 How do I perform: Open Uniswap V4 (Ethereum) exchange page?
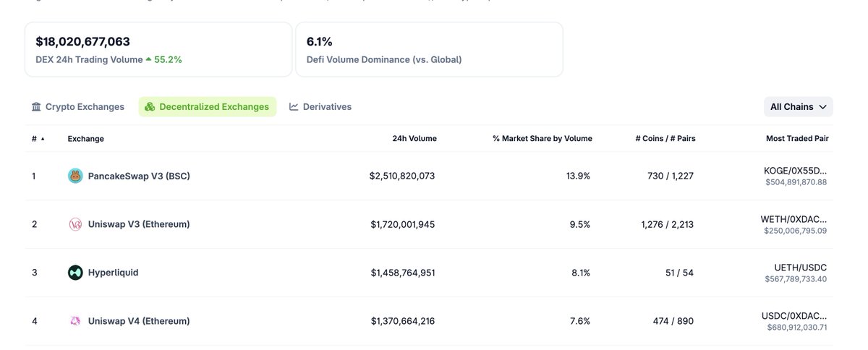(x=139, y=321)
